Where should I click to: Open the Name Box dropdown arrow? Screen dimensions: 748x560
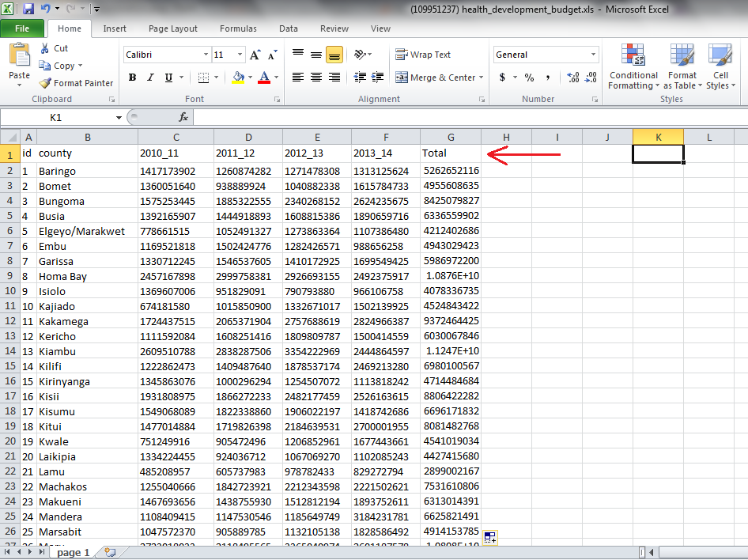[119, 117]
